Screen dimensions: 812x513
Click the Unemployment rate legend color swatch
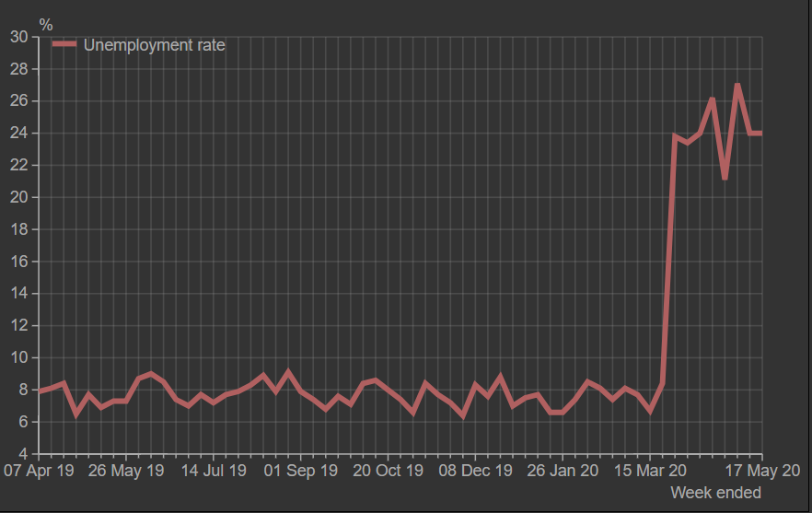pos(64,44)
